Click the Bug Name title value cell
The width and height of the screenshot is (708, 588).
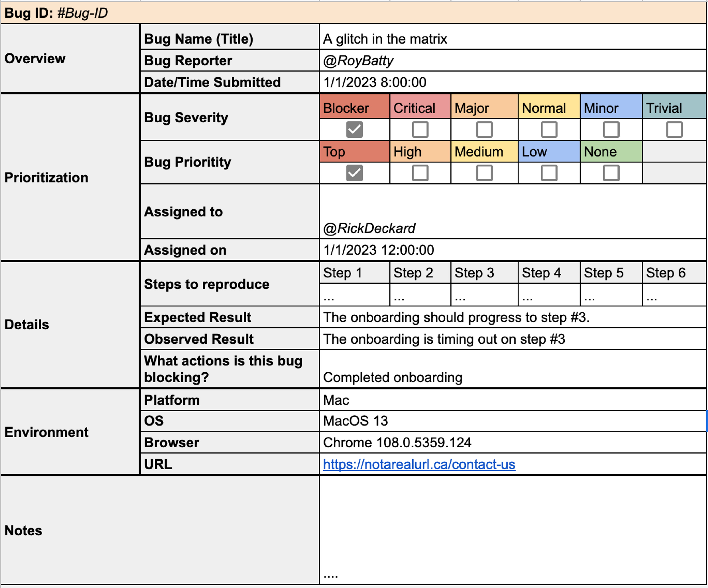point(512,39)
